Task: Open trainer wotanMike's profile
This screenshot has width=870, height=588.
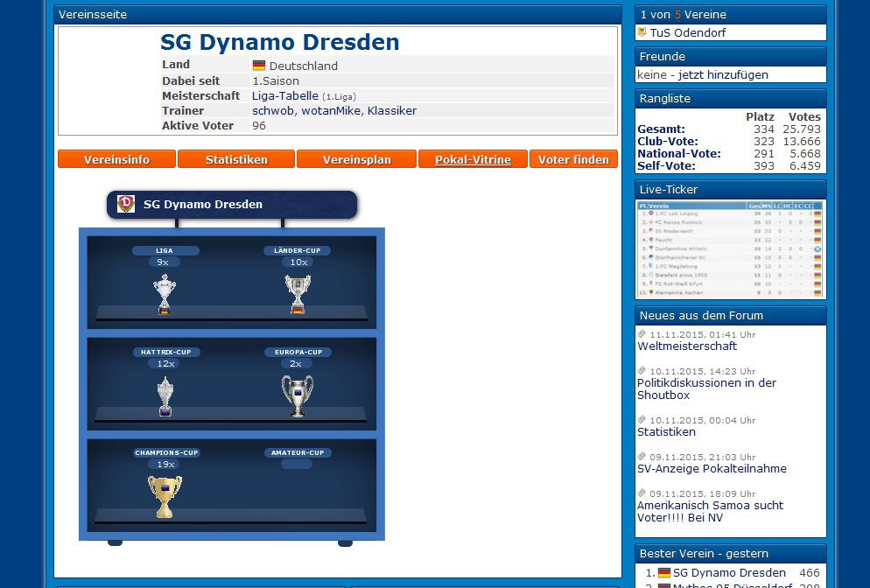Action: click(x=331, y=110)
